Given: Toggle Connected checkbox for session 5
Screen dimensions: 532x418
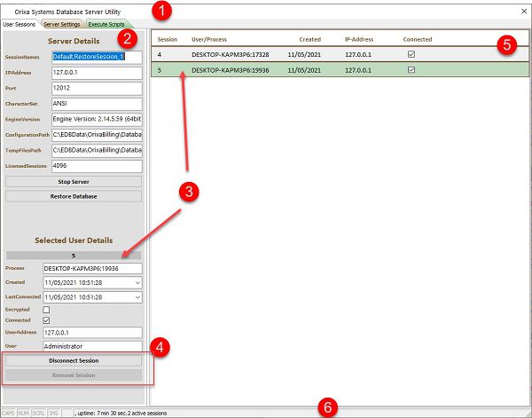Looking at the screenshot, I should (x=411, y=70).
